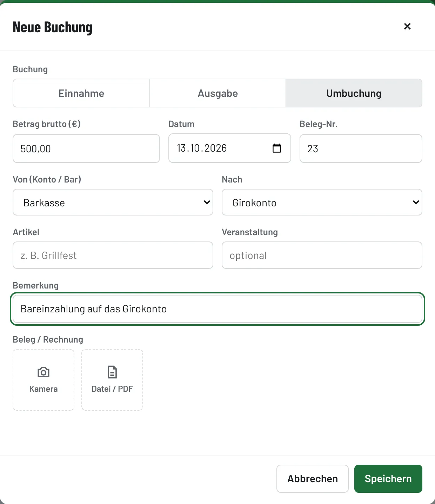Click the Beleg / Rechnung label
The height and width of the screenshot is (504, 435).
coord(48,339)
